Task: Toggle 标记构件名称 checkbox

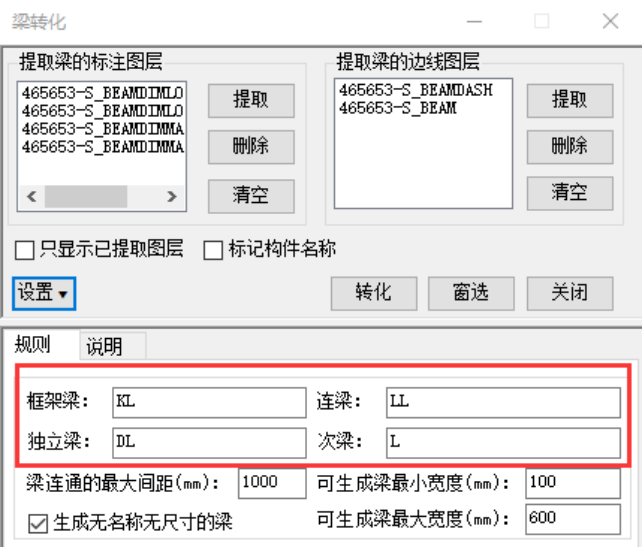Action: click(x=212, y=250)
